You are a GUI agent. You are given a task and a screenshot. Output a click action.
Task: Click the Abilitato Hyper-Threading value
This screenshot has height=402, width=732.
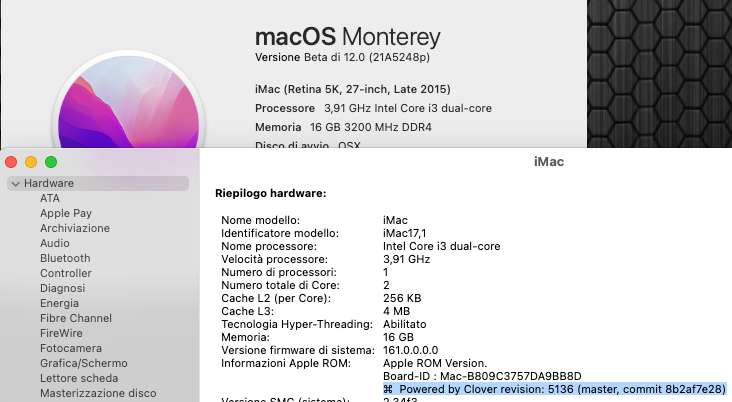tap(405, 324)
